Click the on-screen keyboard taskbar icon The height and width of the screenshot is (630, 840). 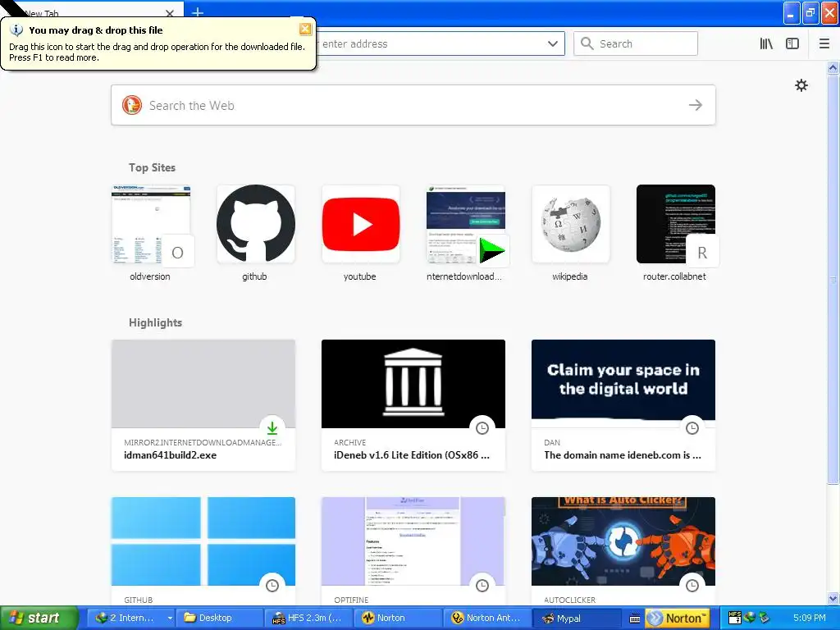point(635,619)
